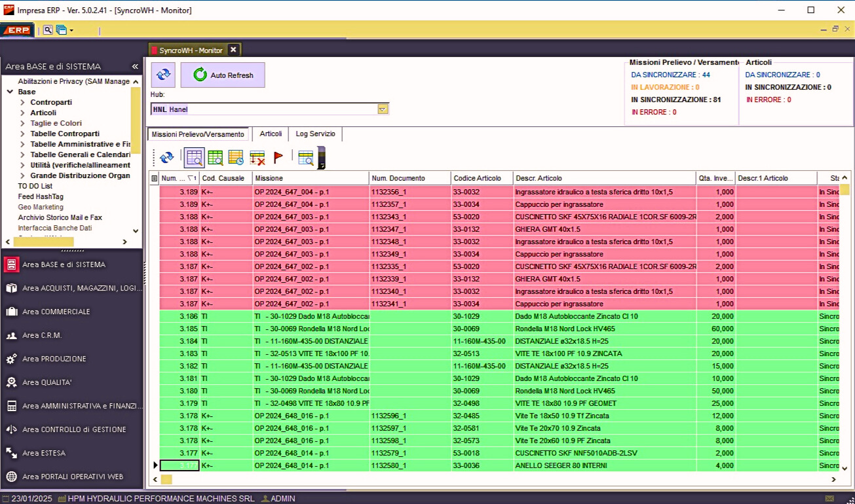Viewport: 855px width, 504px height.
Task: Switch to the Log Servizio tab
Action: (x=315, y=134)
